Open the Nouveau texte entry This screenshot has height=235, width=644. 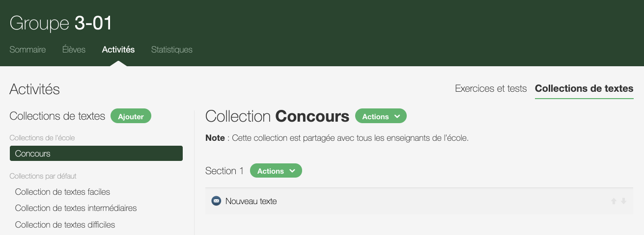pos(251,201)
